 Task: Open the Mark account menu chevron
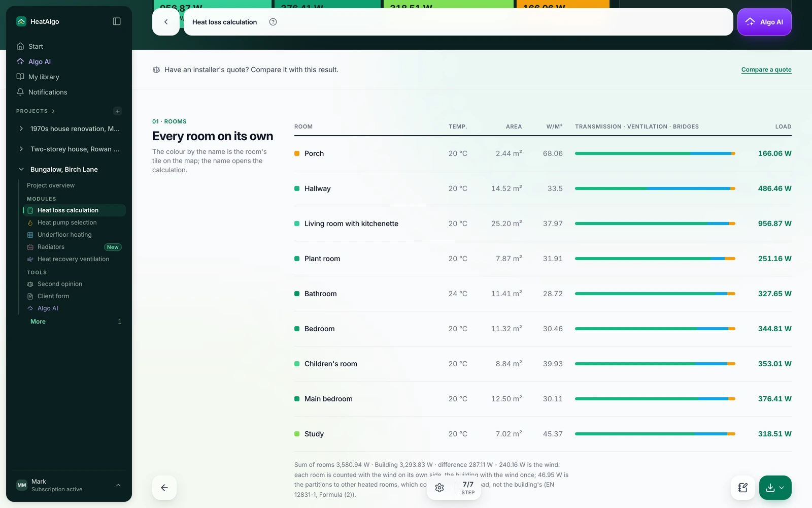point(118,485)
